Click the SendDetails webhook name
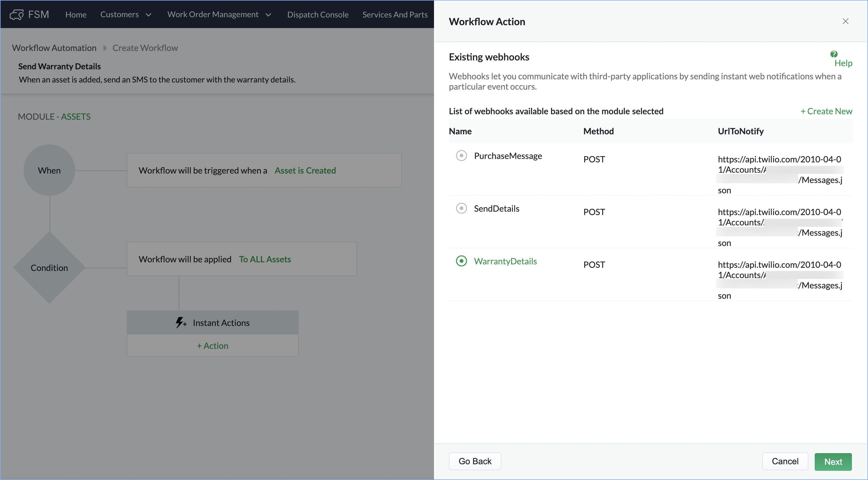 [496, 208]
